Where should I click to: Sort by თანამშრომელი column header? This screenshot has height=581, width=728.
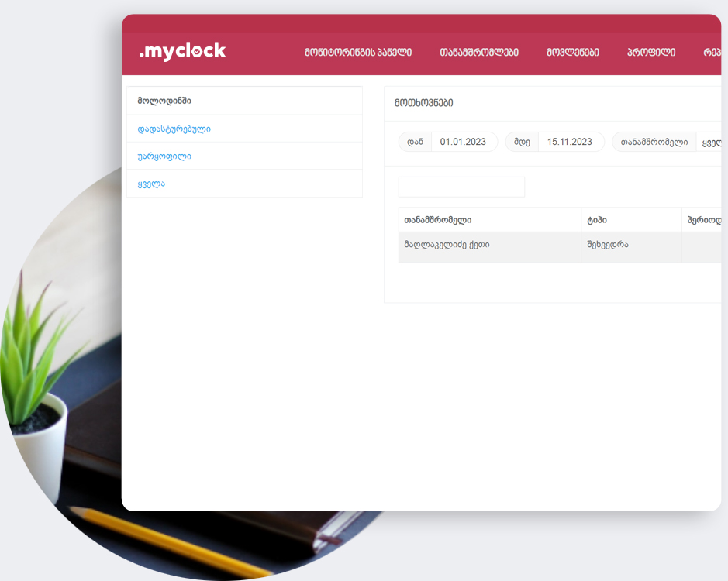pyautogui.click(x=438, y=220)
